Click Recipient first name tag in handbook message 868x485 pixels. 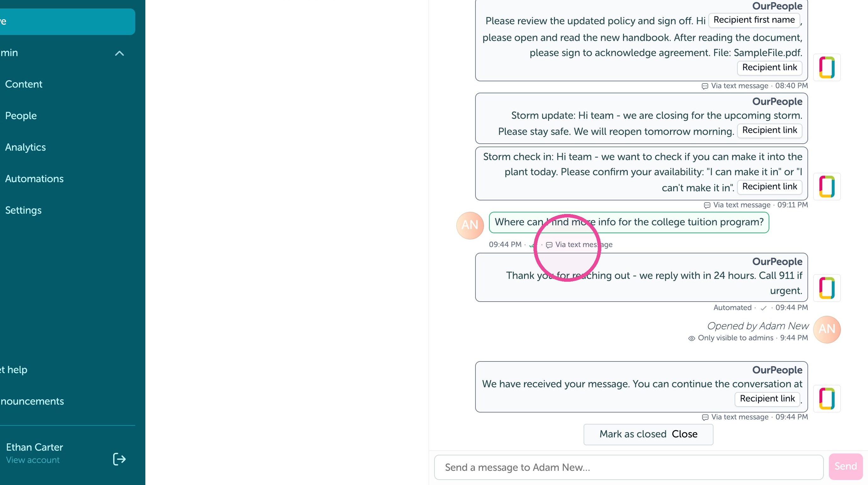pos(754,20)
